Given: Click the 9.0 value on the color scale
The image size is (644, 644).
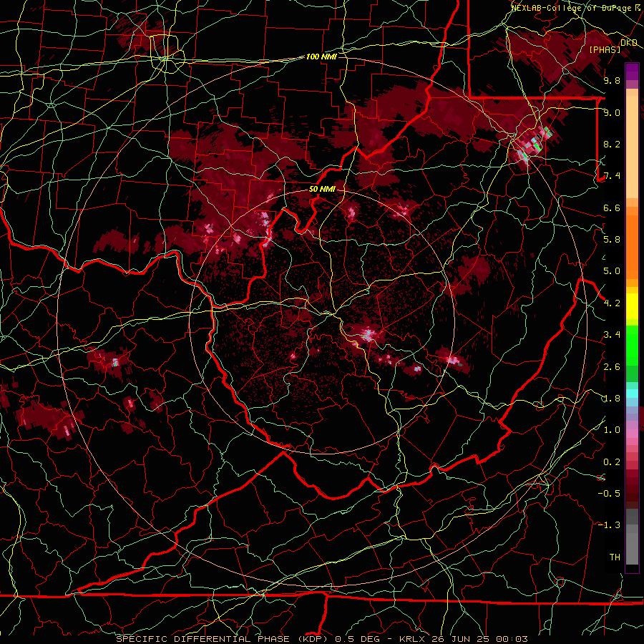Looking at the screenshot, I should pos(612,112).
